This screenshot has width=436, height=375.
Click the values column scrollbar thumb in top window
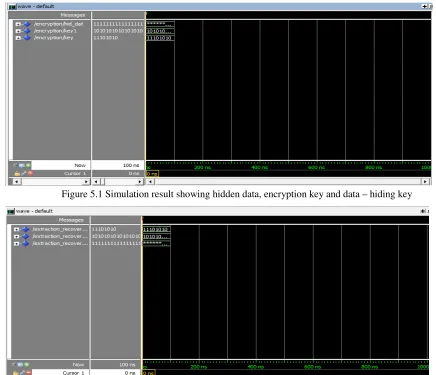click(x=102, y=182)
